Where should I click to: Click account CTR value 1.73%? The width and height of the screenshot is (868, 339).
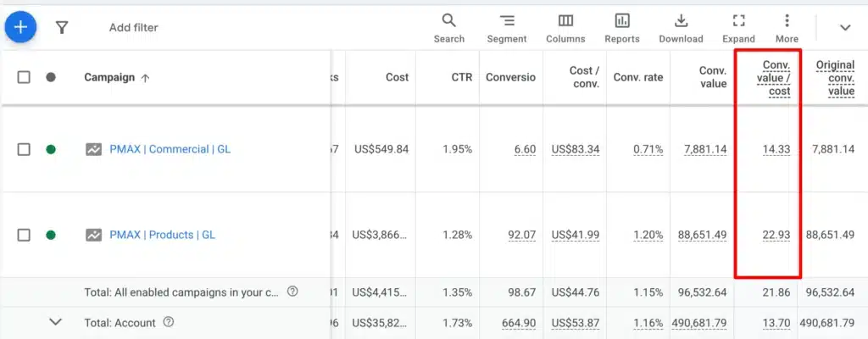pos(457,322)
